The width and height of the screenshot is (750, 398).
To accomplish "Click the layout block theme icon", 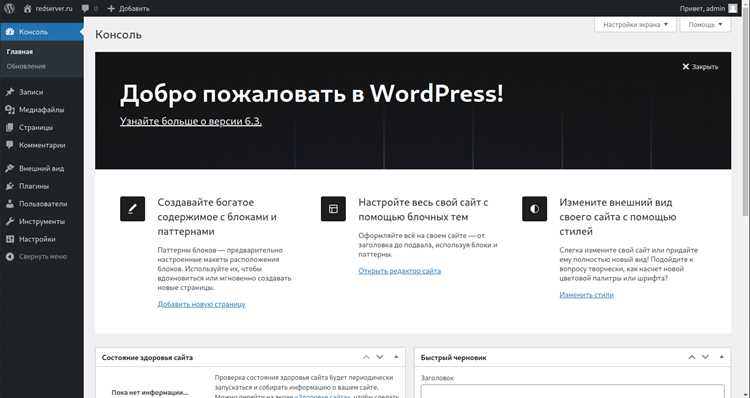I will (x=333, y=209).
